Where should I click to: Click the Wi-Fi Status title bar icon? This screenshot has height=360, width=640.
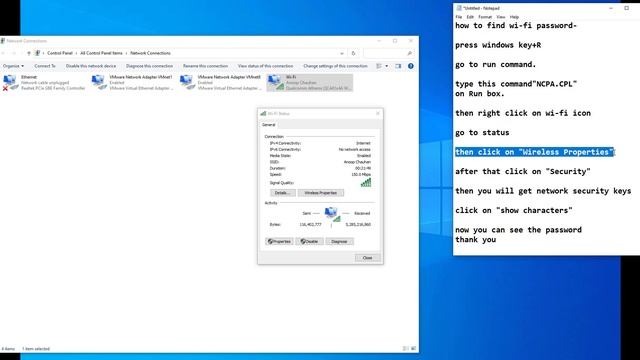[x=263, y=113]
